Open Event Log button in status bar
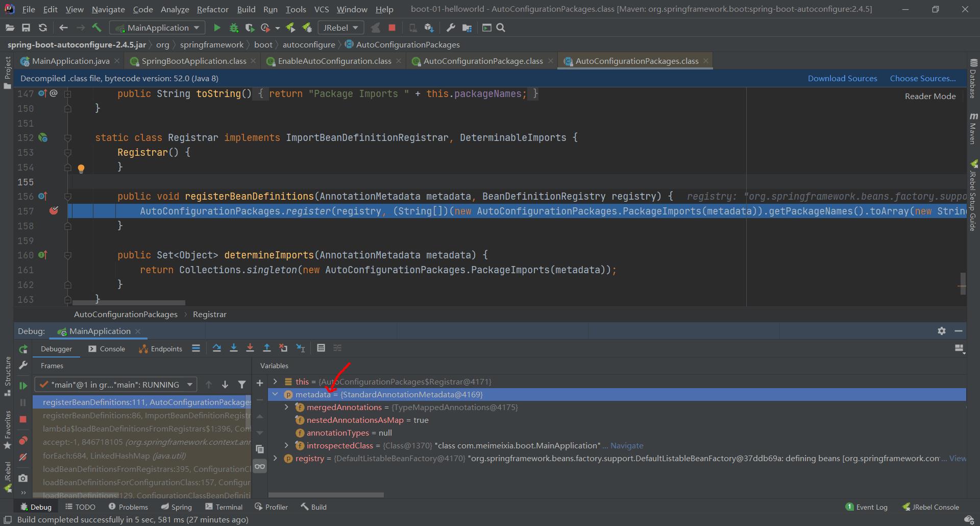The width and height of the screenshot is (980, 526). point(867,507)
